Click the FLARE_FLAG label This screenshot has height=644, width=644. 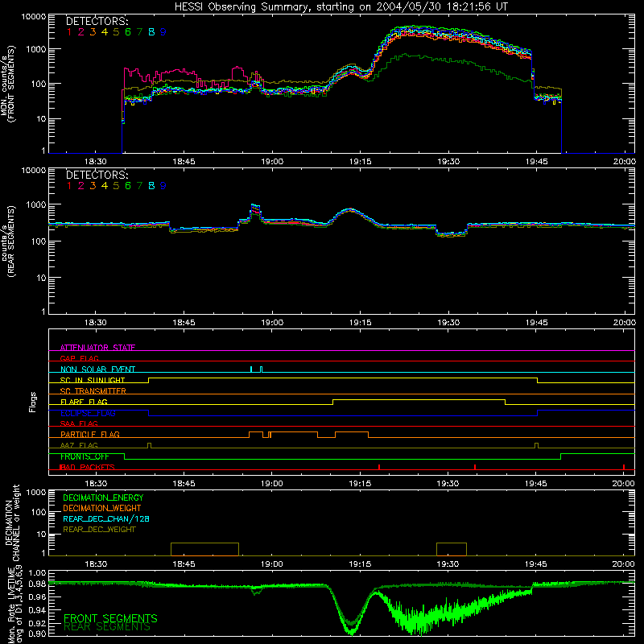click(84, 402)
